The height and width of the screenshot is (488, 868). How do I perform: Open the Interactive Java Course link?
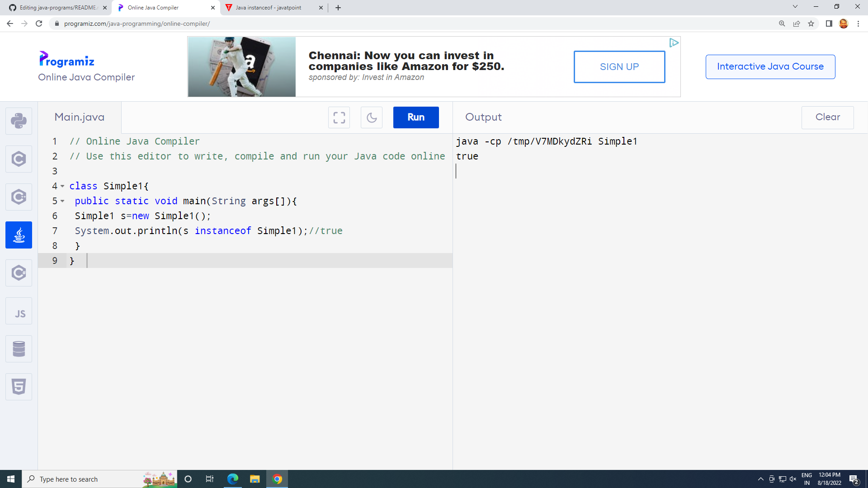click(770, 66)
